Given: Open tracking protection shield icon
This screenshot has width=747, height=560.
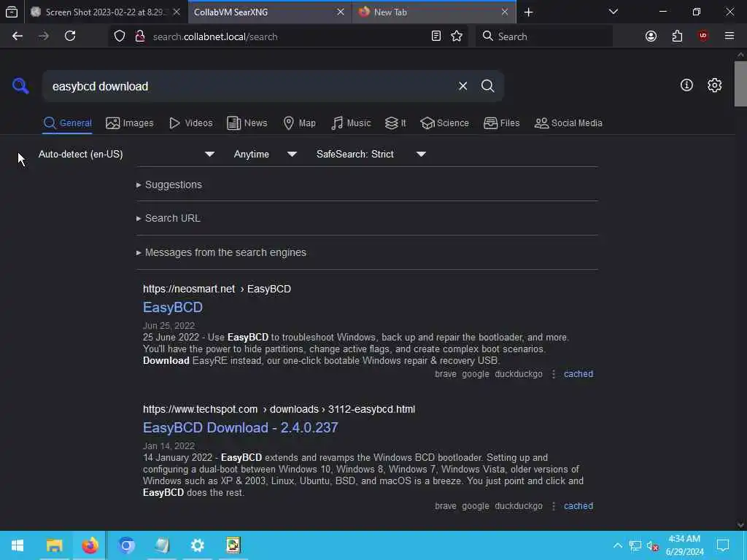Looking at the screenshot, I should tap(120, 36).
